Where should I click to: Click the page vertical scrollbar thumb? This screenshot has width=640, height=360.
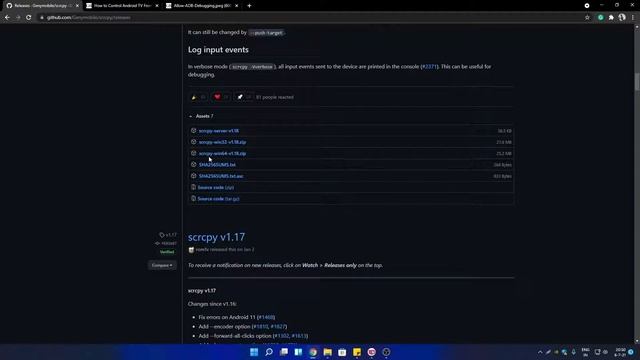point(637,82)
